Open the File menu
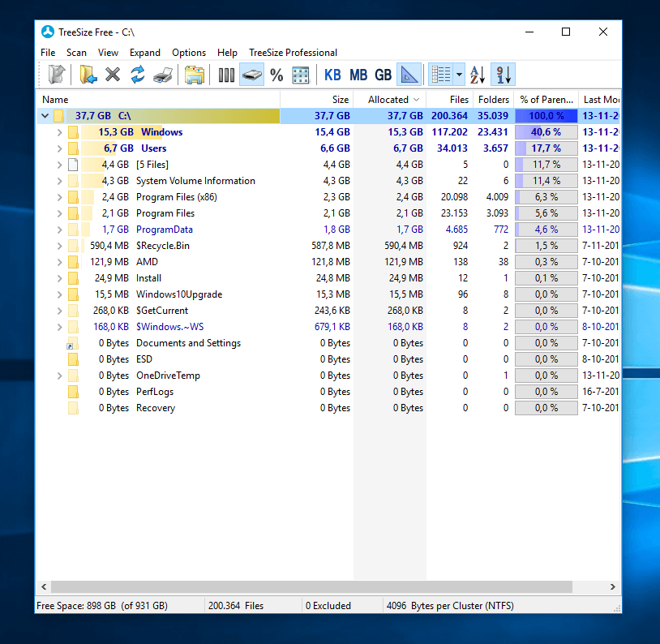 click(48, 53)
